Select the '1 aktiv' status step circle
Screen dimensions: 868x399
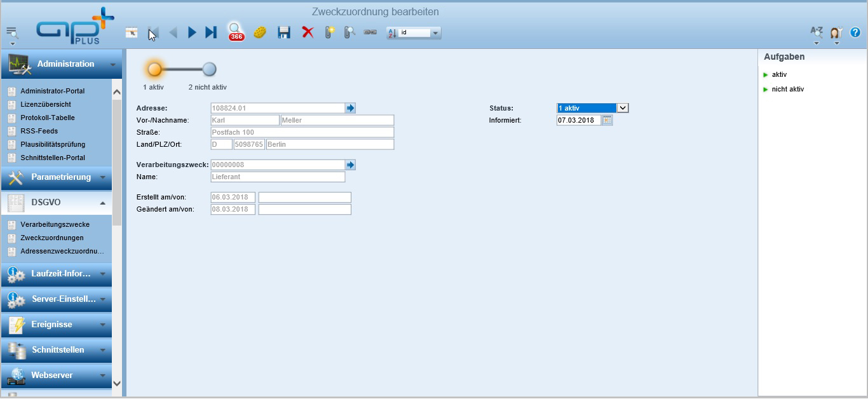pyautogui.click(x=154, y=69)
